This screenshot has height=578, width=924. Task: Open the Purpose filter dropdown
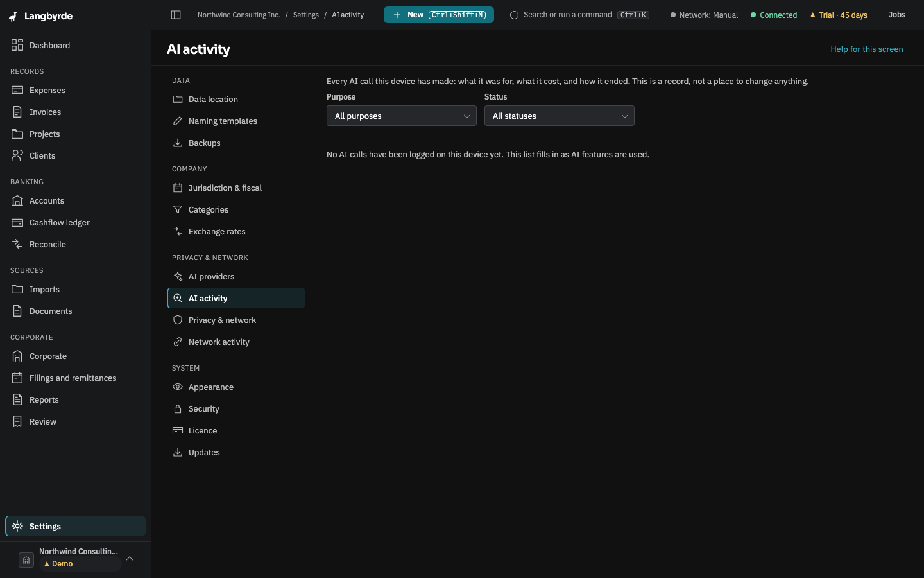[402, 116]
